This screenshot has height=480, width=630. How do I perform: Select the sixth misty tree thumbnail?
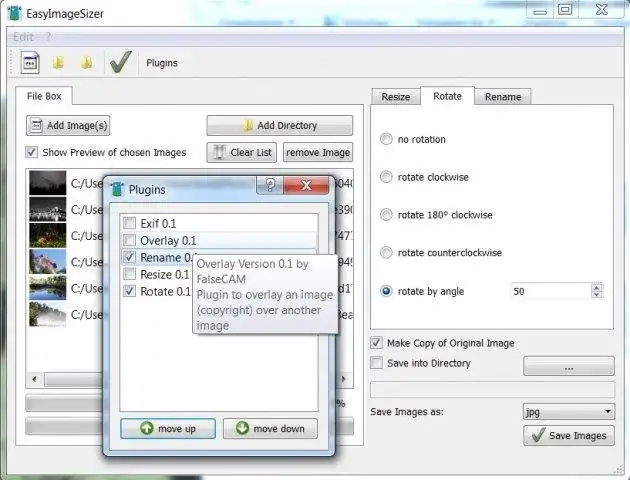coord(47,314)
